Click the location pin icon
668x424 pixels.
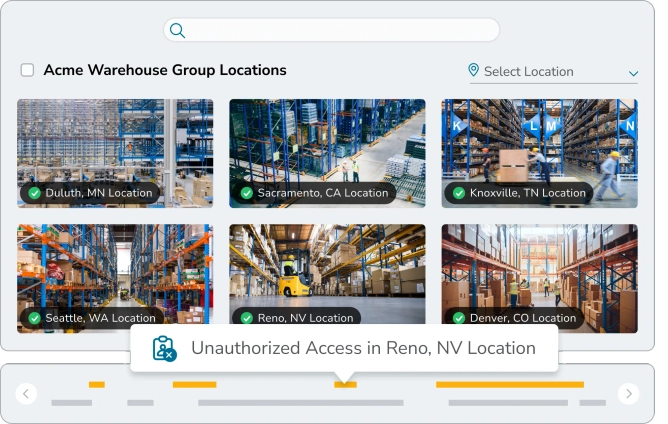coord(474,70)
